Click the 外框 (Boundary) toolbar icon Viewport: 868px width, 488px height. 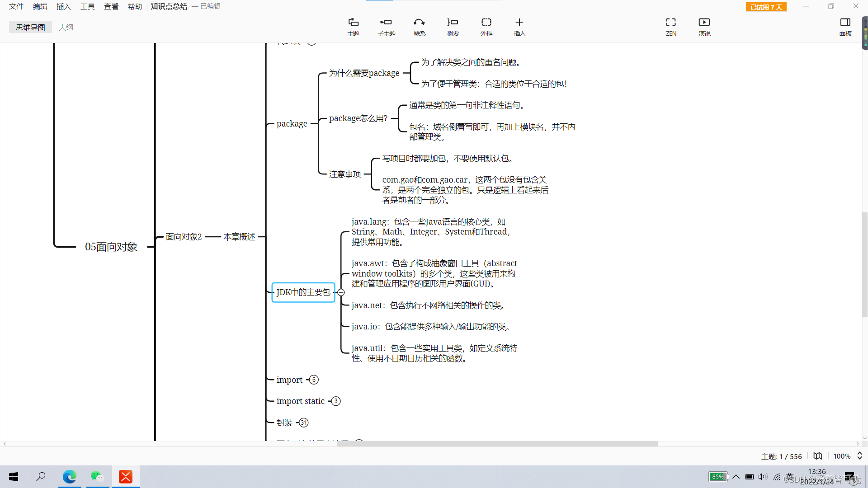(486, 27)
